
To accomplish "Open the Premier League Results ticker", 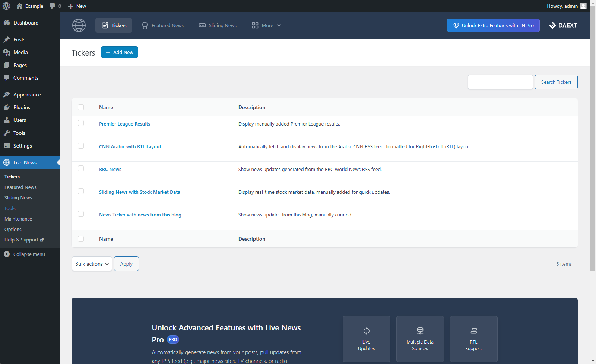I will [x=124, y=124].
